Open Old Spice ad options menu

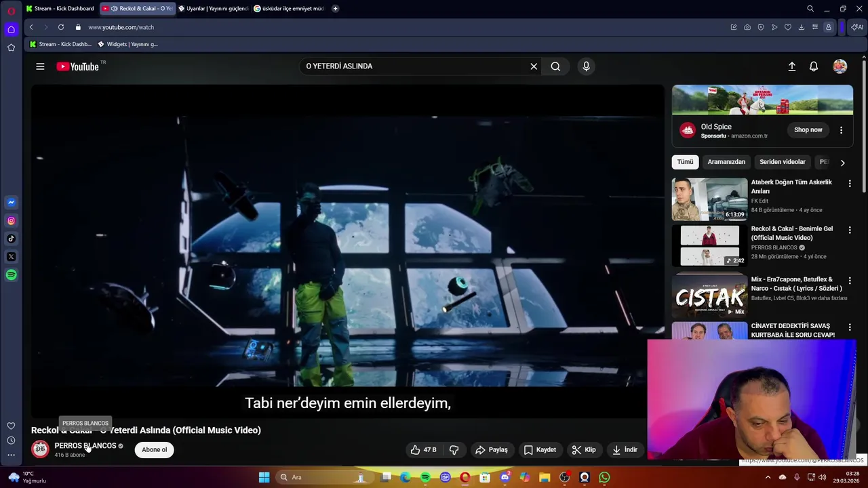841,130
